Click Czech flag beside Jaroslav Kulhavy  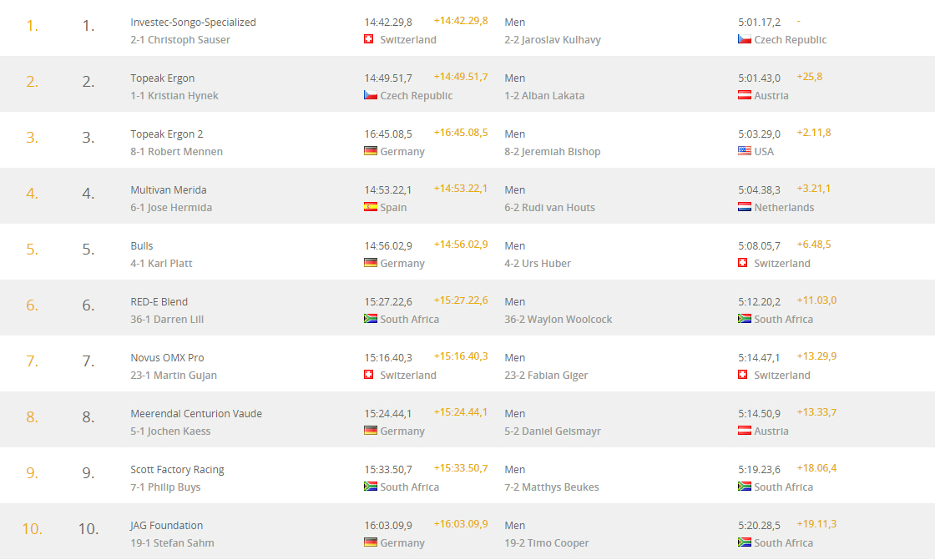point(744,39)
